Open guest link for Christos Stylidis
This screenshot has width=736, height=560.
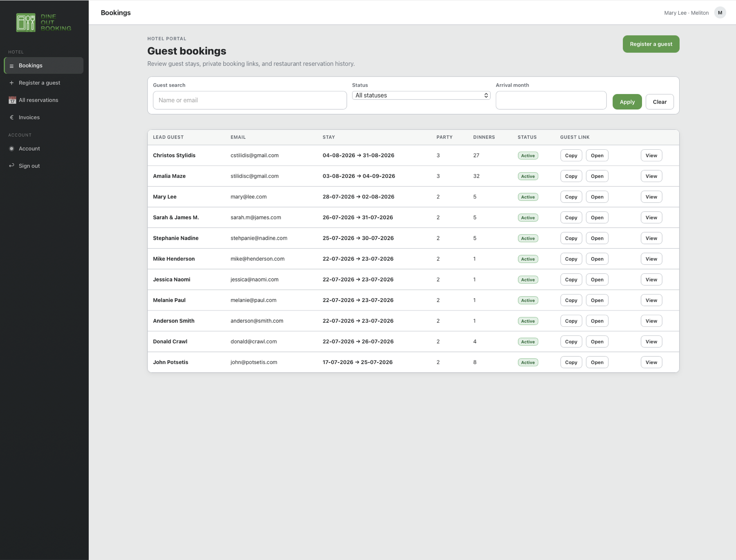coord(597,155)
